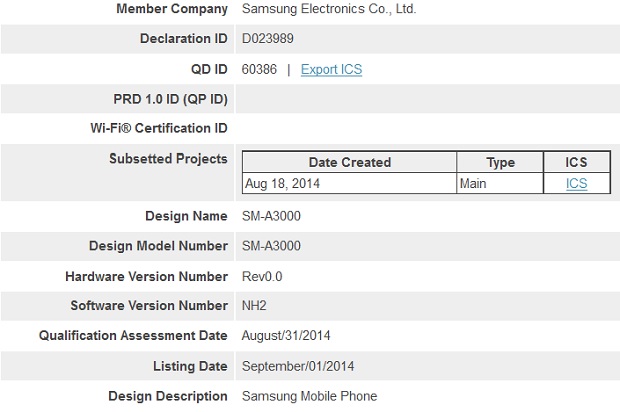Open the Export ICS link
The image size is (620, 412).
tap(331, 70)
